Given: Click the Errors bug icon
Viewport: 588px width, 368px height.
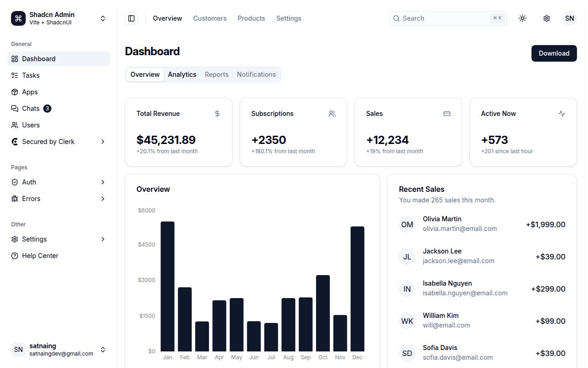Looking at the screenshot, I should tap(15, 199).
